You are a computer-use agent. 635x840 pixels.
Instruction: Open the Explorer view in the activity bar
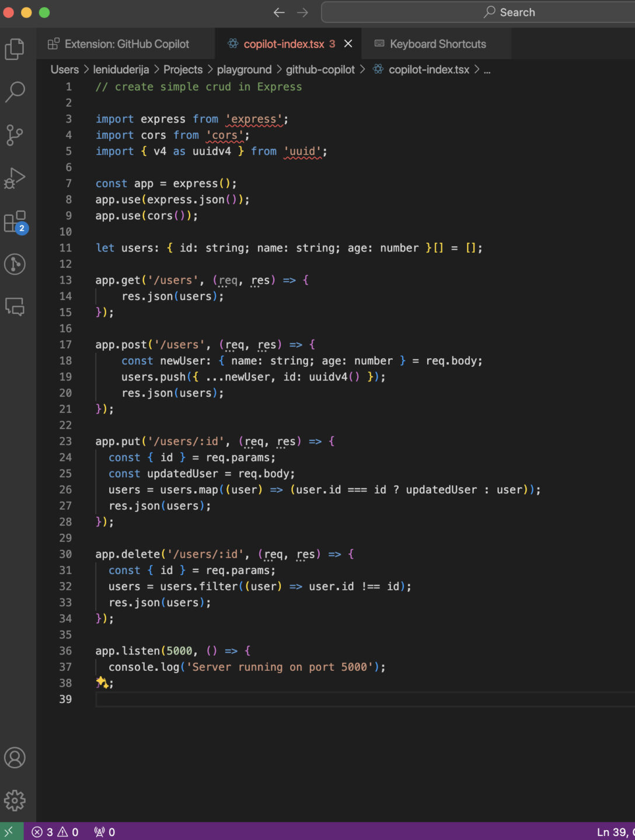click(15, 49)
